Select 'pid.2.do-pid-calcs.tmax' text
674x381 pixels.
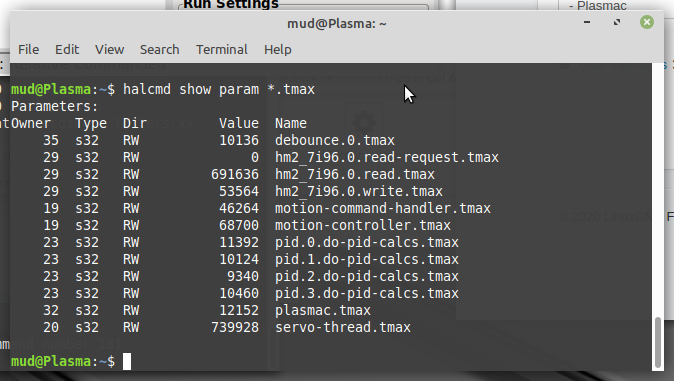[367, 277]
